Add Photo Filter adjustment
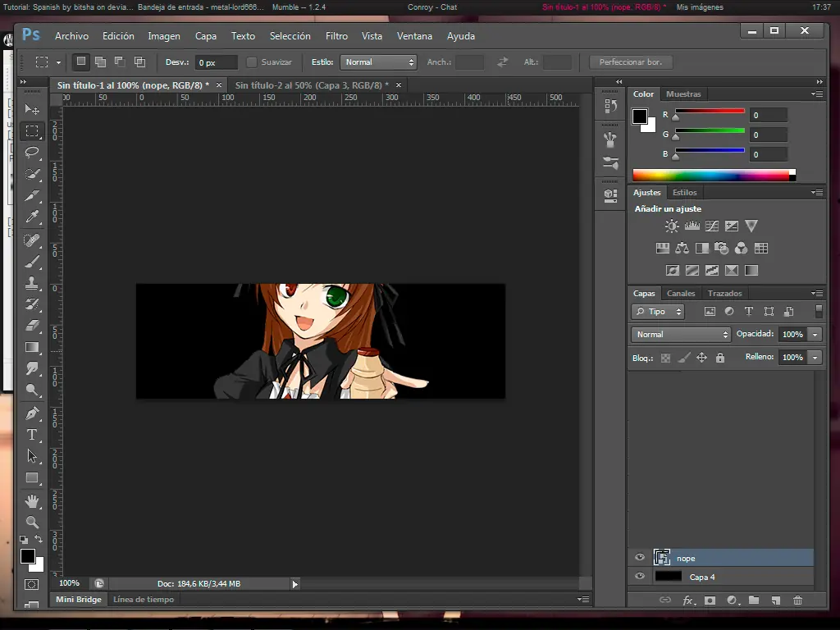Viewport: 840px width, 630px height. (722, 248)
